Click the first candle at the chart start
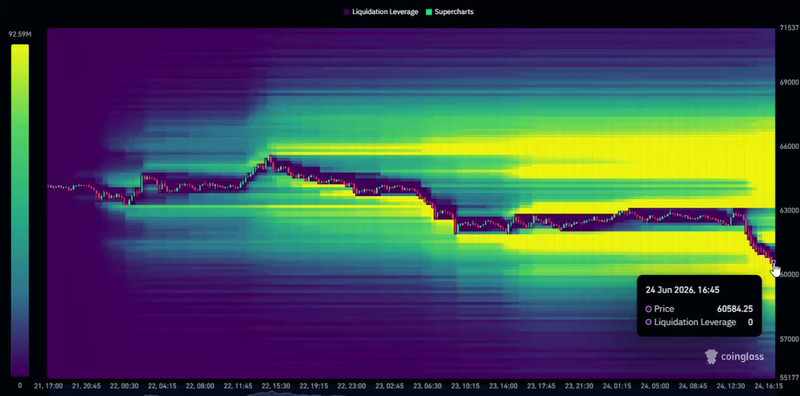 pos(49,186)
